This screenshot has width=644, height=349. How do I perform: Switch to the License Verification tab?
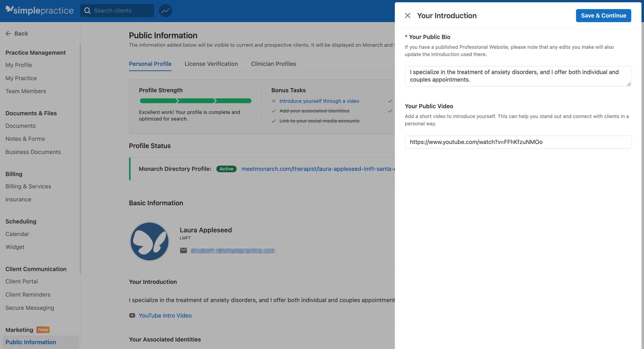click(x=211, y=64)
